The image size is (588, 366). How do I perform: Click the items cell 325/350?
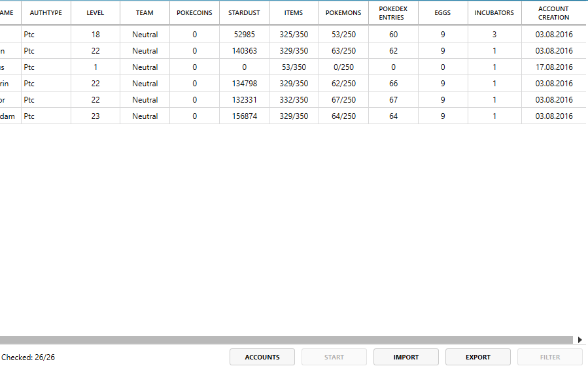294,35
